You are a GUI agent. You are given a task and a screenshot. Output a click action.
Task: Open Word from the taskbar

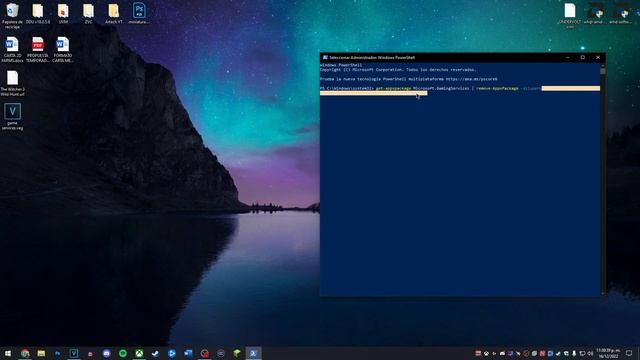coord(188,353)
